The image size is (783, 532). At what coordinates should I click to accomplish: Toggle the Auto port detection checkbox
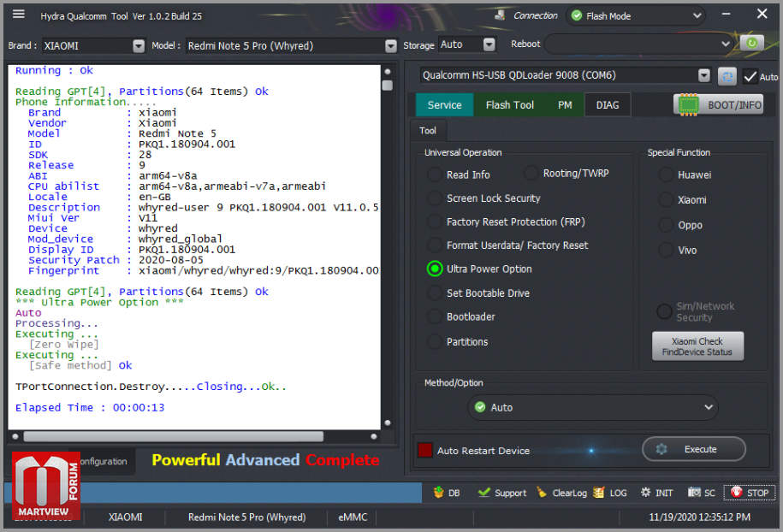(x=750, y=76)
